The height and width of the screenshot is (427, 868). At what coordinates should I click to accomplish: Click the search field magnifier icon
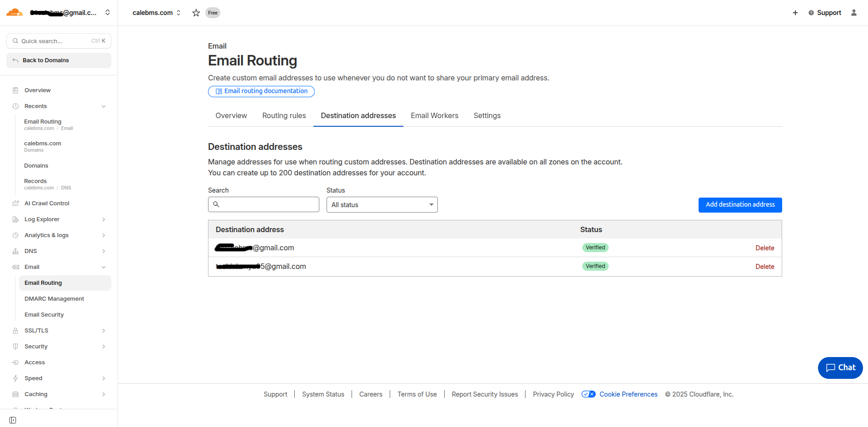click(216, 204)
